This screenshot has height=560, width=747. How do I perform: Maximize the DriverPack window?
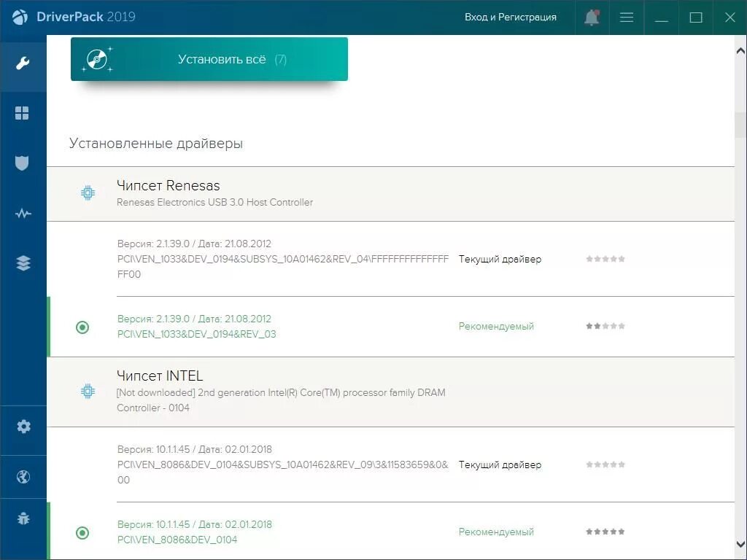pyautogui.click(x=695, y=17)
